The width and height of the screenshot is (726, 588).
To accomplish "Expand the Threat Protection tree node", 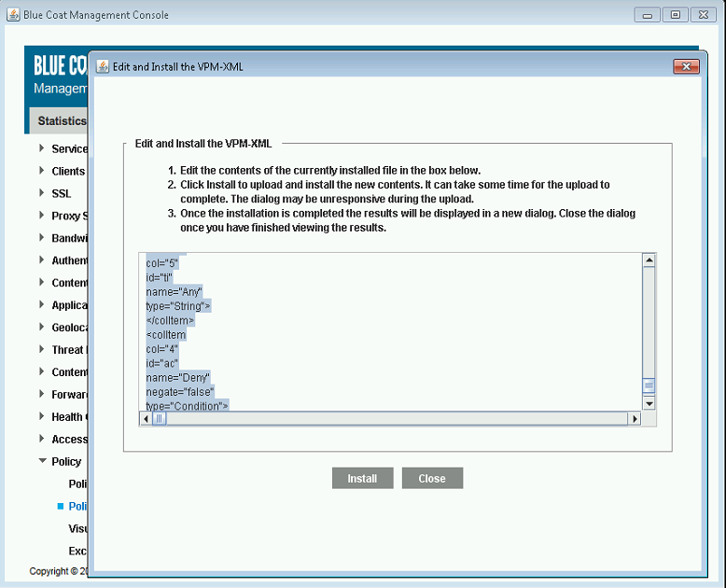I will tap(42, 349).
